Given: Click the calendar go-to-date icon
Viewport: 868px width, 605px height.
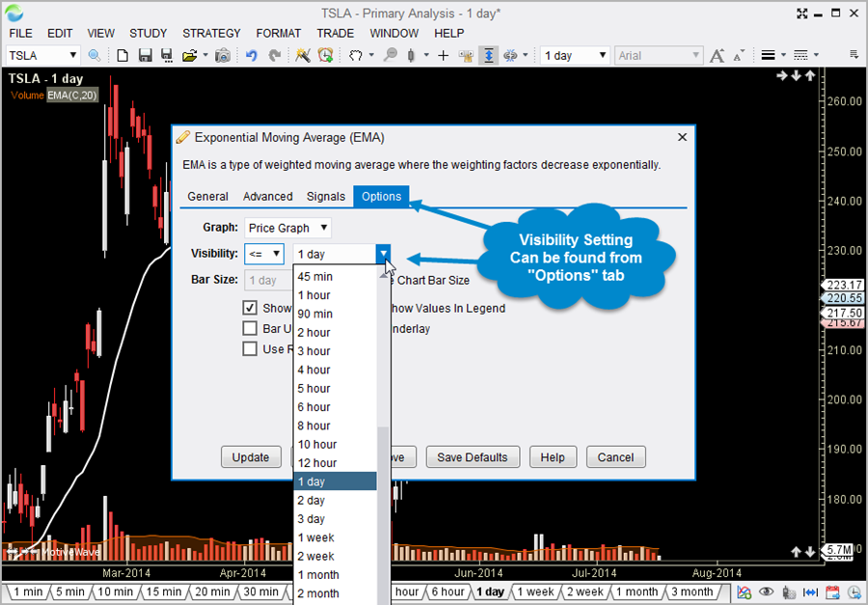Looking at the screenshot, I should (x=832, y=592).
